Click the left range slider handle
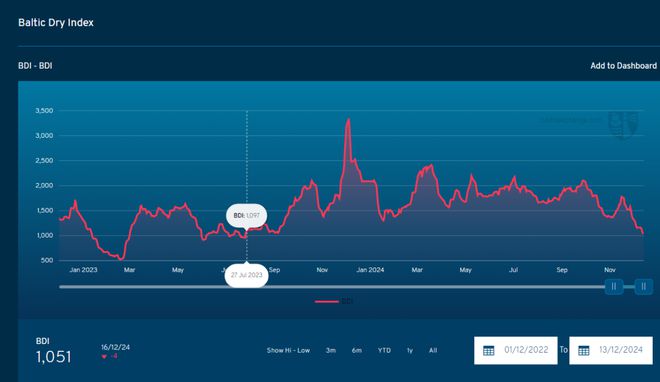This screenshot has height=382, width=660. tap(614, 286)
